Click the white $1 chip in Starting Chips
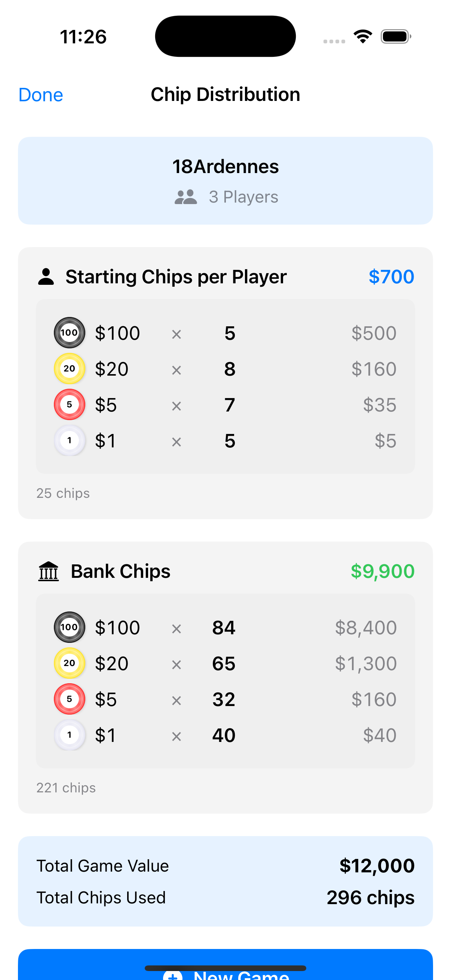The width and height of the screenshot is (451, 980). click(x=69, y=441)
